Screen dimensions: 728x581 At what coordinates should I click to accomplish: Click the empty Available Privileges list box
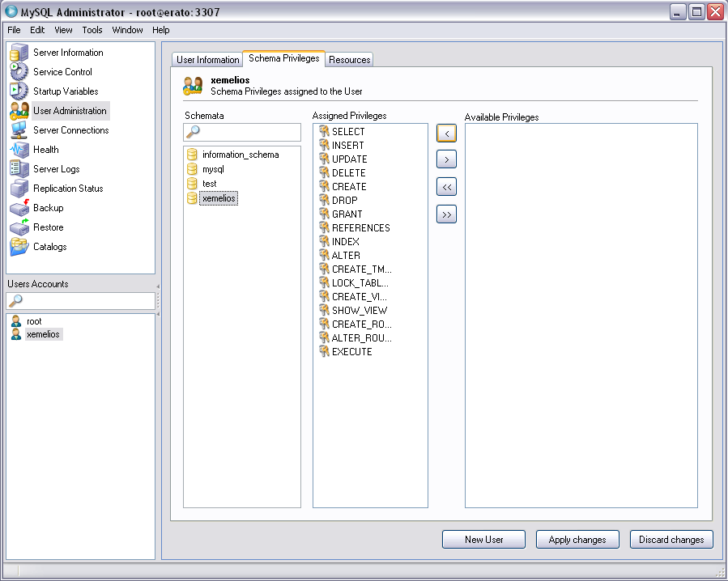tap(581, 316)
